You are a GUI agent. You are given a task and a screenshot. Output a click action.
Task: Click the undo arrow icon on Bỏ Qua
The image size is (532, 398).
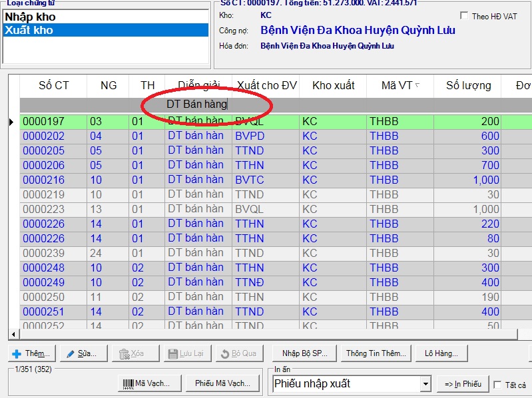225,354
